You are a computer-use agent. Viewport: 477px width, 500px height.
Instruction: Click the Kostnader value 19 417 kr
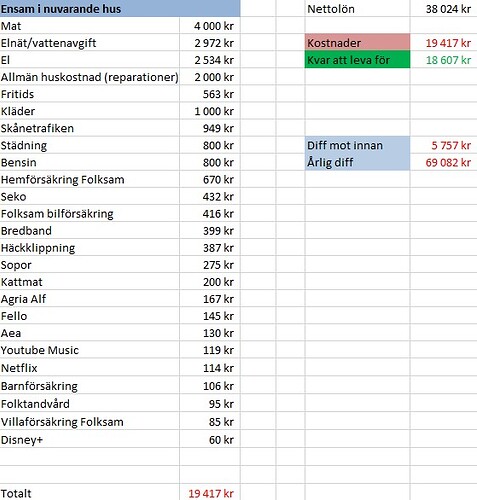444,43
